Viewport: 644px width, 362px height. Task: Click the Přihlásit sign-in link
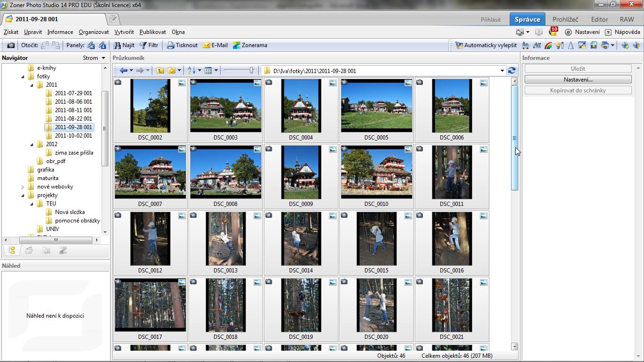click(491, 19)
